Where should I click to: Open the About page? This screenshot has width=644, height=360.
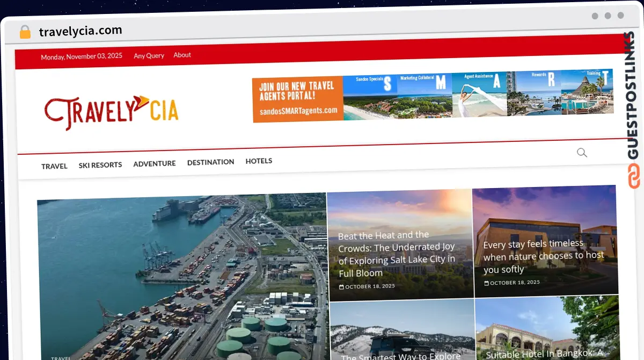(x=182, y=55)
